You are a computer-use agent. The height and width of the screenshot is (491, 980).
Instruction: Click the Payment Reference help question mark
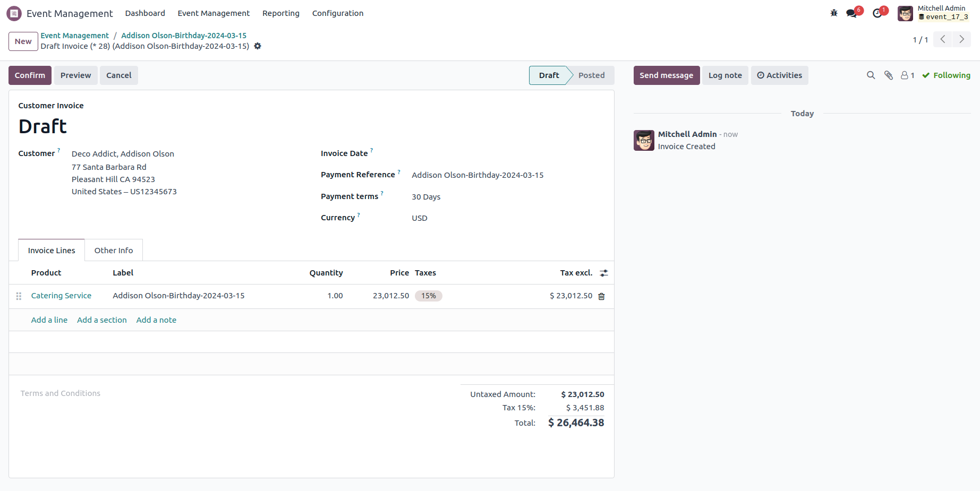tap(399, 171)
